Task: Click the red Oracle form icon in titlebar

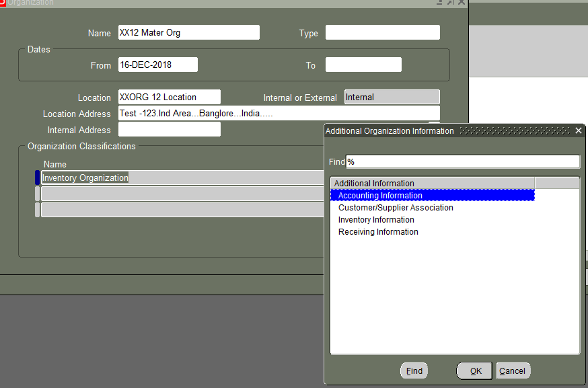Action: tap(5, 3)
